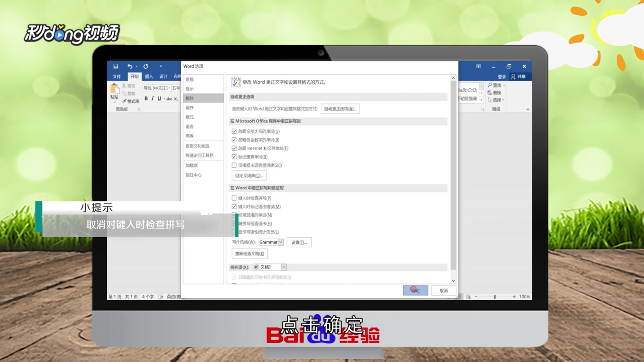Click the Save icon in quick access toolbar

point(116,66)
